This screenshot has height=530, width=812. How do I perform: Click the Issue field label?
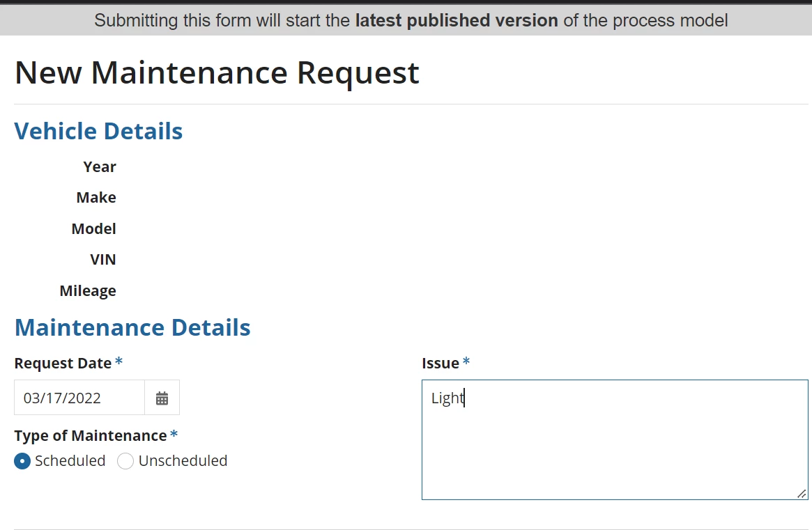point(441,364)
